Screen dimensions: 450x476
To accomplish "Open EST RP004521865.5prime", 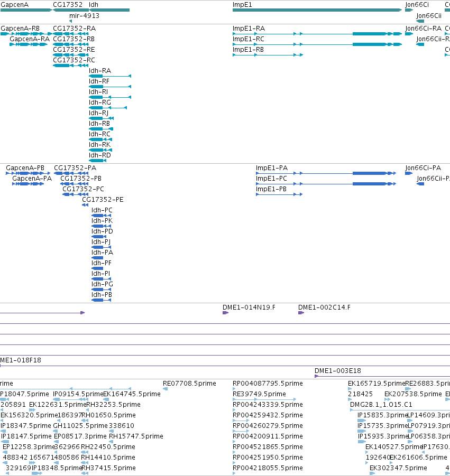I will (x=234, y=452).
